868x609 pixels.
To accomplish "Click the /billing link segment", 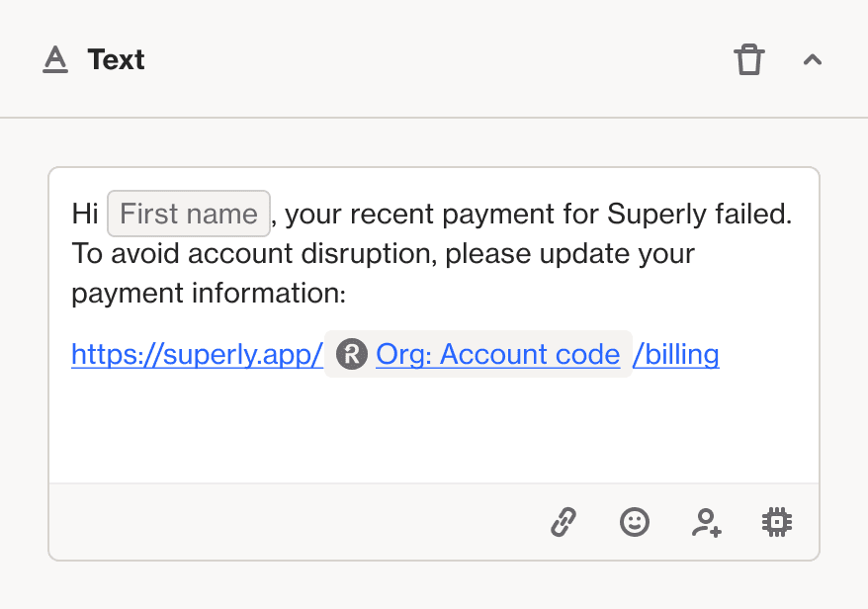I will [676, 354].
